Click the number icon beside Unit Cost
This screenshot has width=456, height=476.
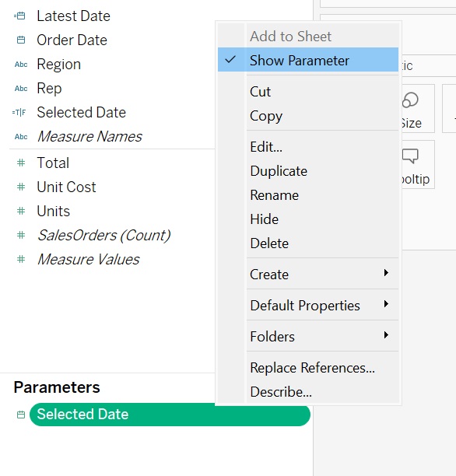click(x=21, y=187)
